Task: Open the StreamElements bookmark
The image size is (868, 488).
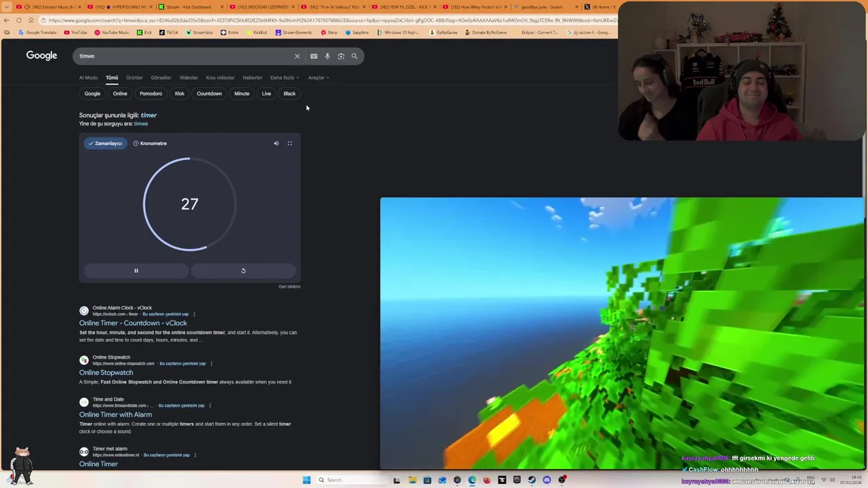Action: (x=294, y=33)
